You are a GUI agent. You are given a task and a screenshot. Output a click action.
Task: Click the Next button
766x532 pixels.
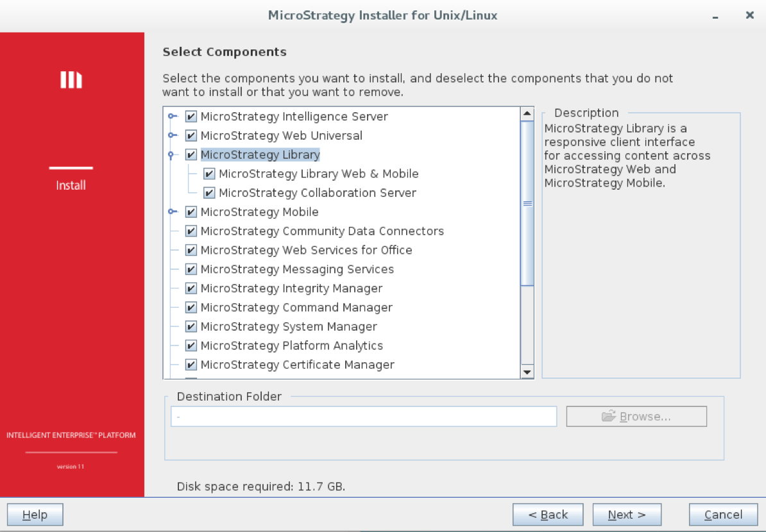(x=626, y=515)
